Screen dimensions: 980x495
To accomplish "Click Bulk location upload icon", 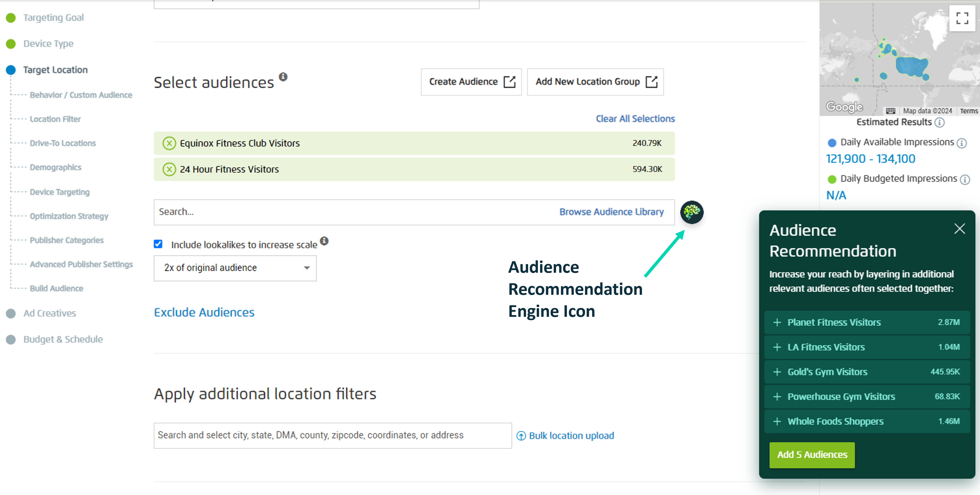I will [521, 436].
